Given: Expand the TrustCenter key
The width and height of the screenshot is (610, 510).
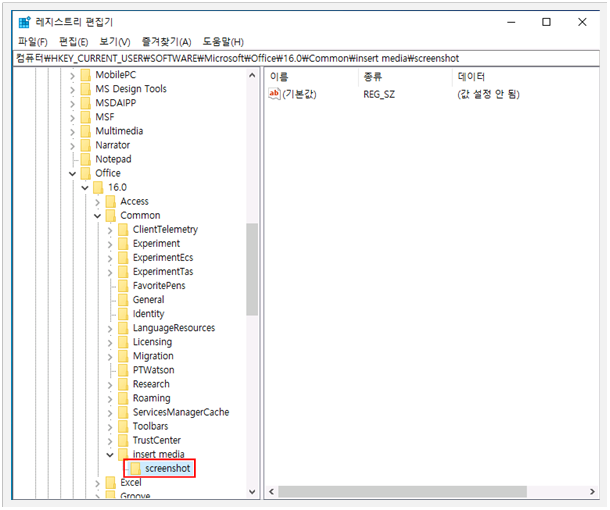Looking at the screenshot, I should (x=110, y=440).
